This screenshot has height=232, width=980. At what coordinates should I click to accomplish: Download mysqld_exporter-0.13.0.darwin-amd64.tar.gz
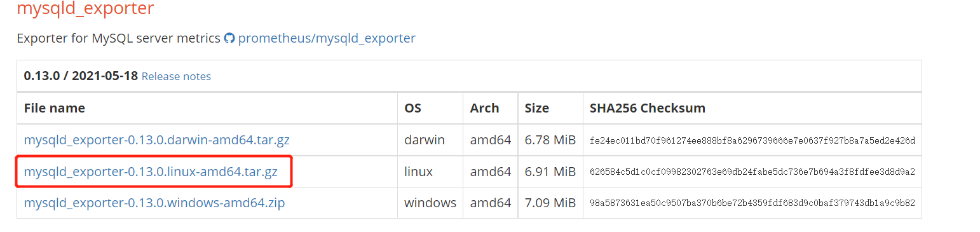coord(156,140)
